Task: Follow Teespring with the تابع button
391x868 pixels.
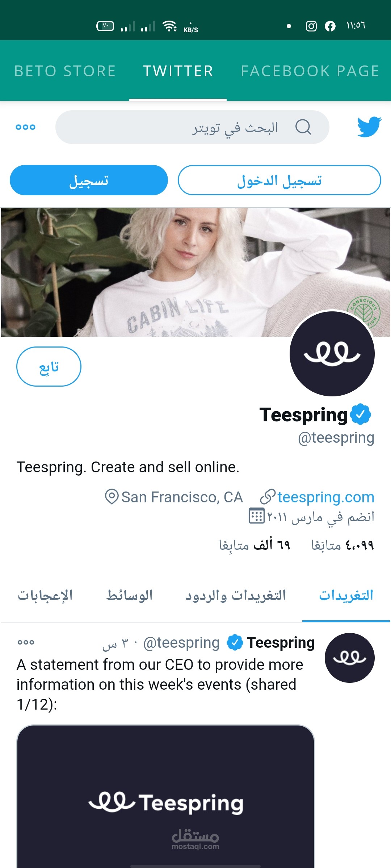Action: coord(49,367)
